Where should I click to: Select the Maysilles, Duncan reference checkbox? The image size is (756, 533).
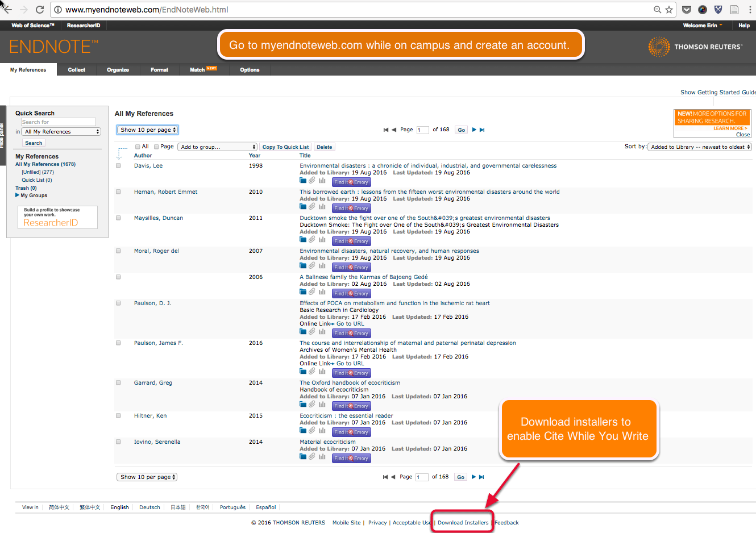pyautogui.click(x=119, y=218)
